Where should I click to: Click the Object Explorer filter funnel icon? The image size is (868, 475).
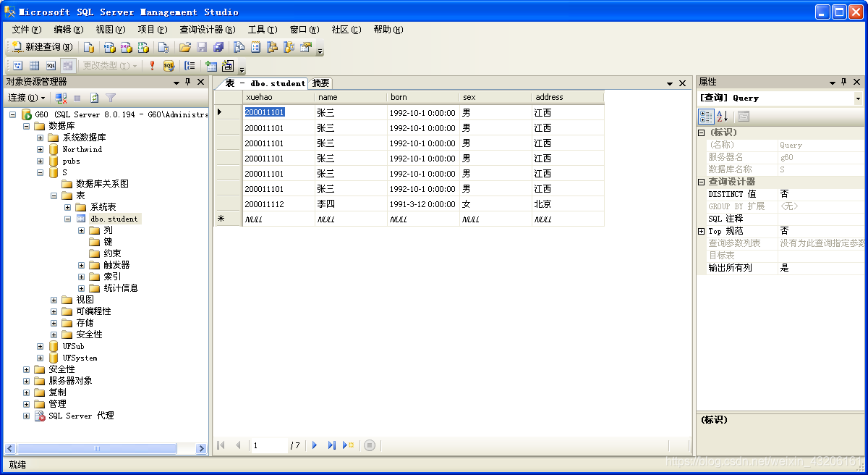coord(111,97)
